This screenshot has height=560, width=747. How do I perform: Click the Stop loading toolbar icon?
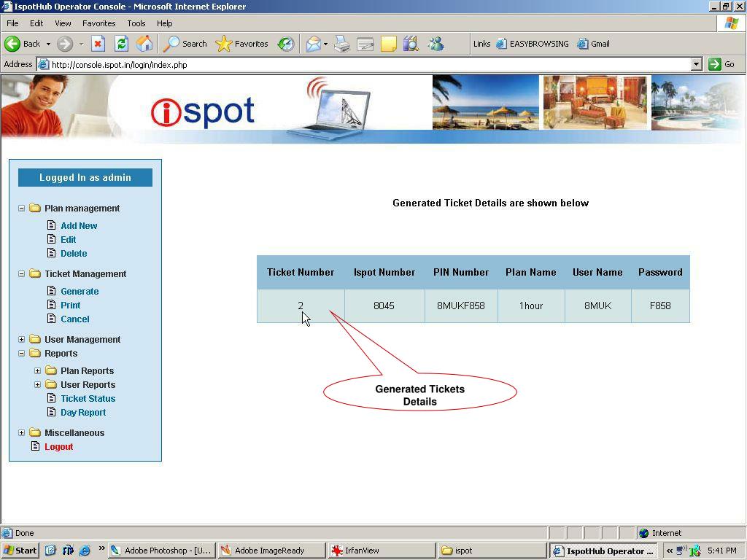tap(98, 44)
